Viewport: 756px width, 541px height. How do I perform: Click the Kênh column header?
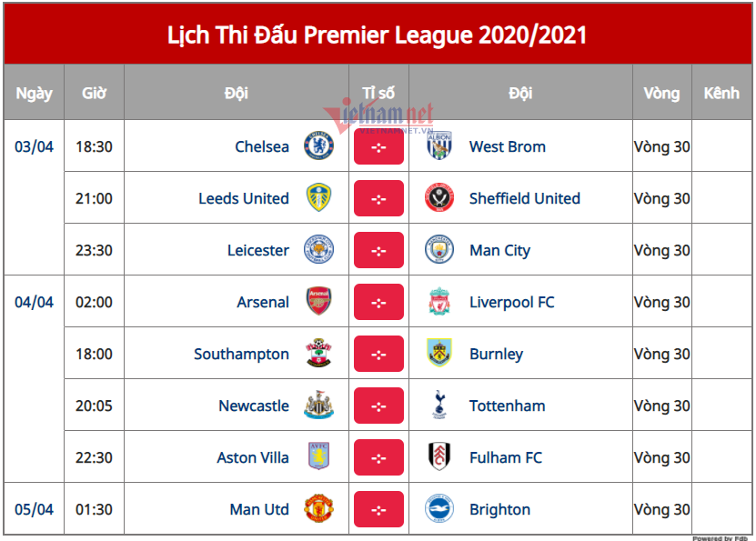(x=721, y=93)
